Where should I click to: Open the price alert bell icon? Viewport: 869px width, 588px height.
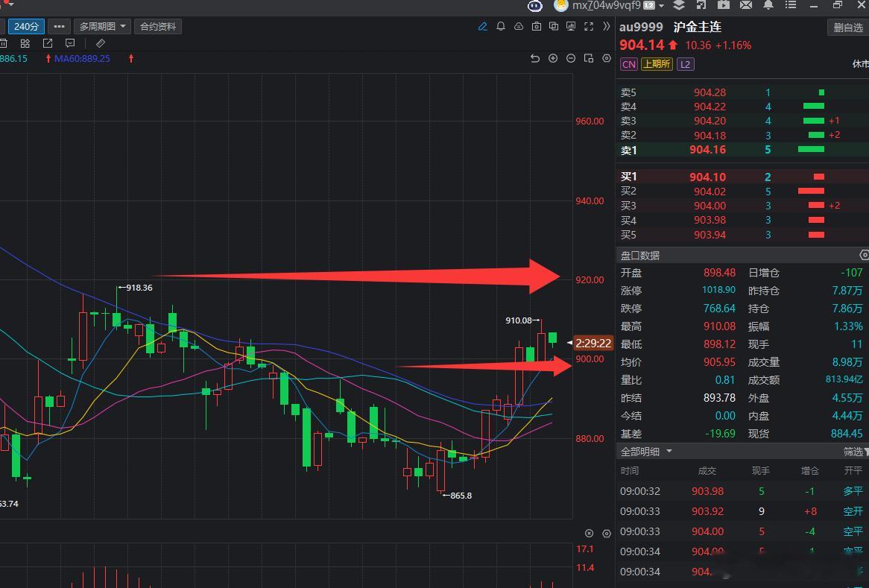click(500, 27)
